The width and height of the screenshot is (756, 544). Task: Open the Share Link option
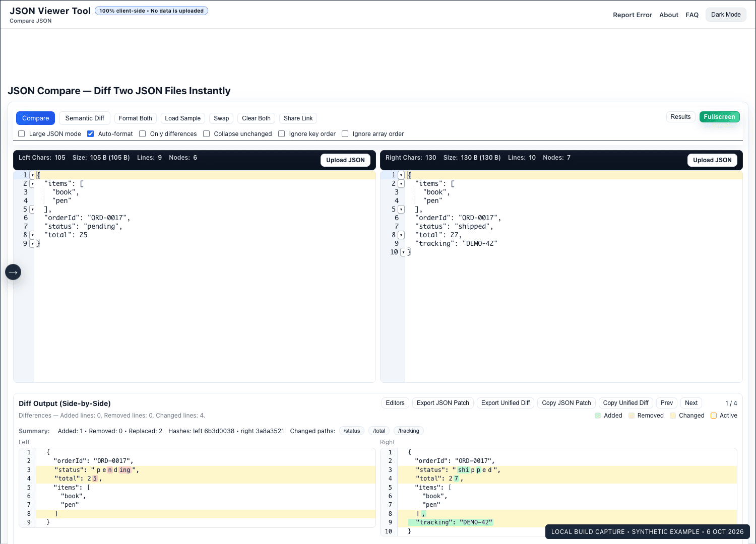pos(298,118)
